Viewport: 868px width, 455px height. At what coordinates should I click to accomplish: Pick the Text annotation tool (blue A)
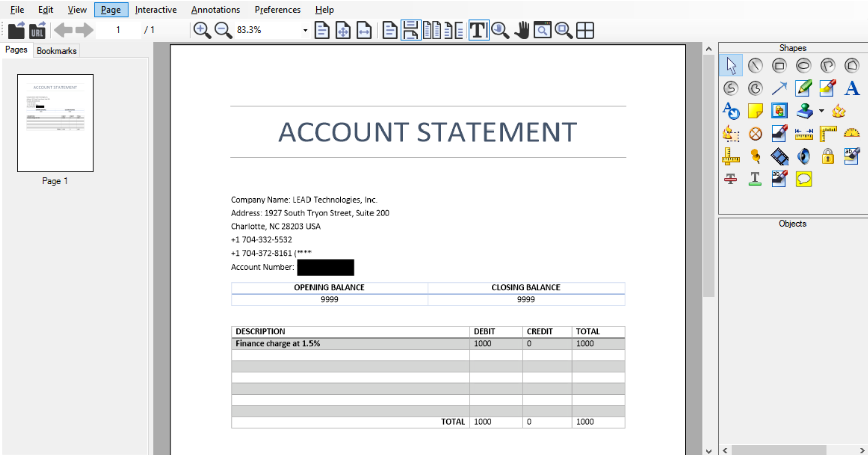click(x=852, y=88)
